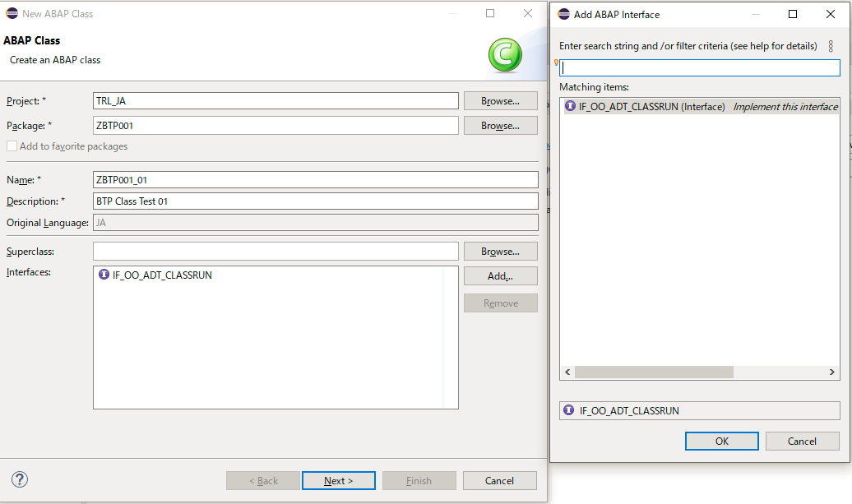Click the green ABAP class wizard logo
Viewport: 852px width, 504px height.
tap(505, 55)
